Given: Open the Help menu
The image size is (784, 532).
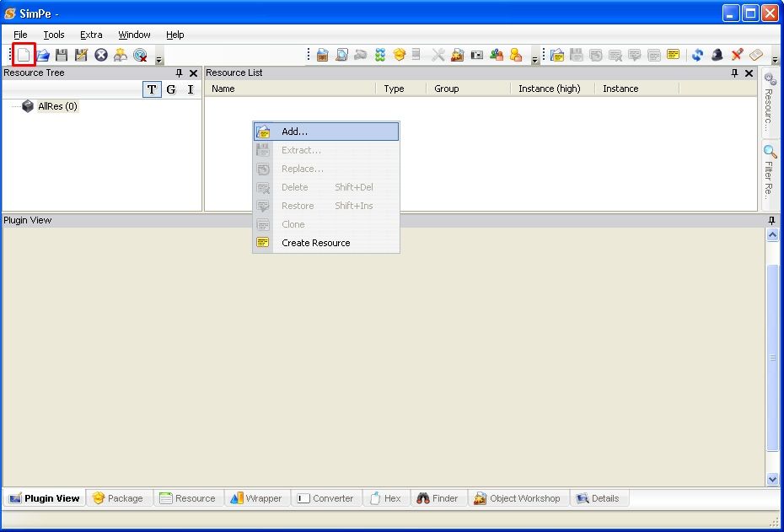Looking at the screenshot, I should 175,35.
